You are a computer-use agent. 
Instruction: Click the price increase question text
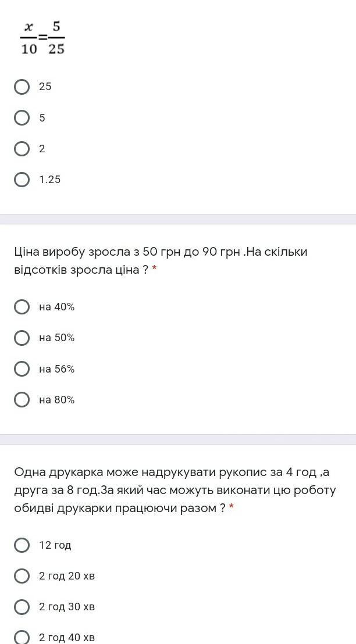pos(161,261)
